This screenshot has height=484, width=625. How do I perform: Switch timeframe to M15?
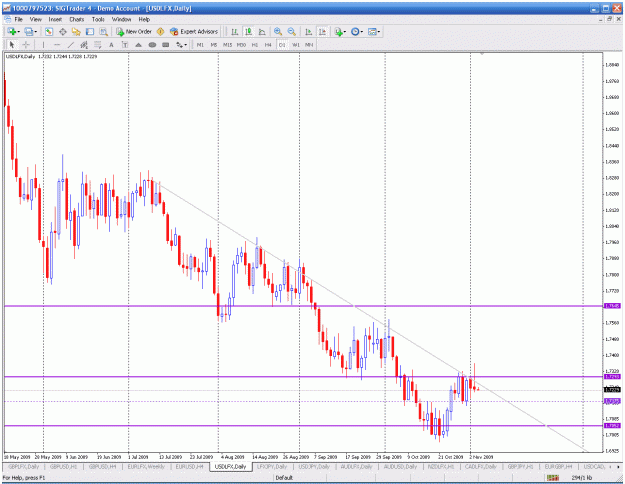[x=227, y=45]
